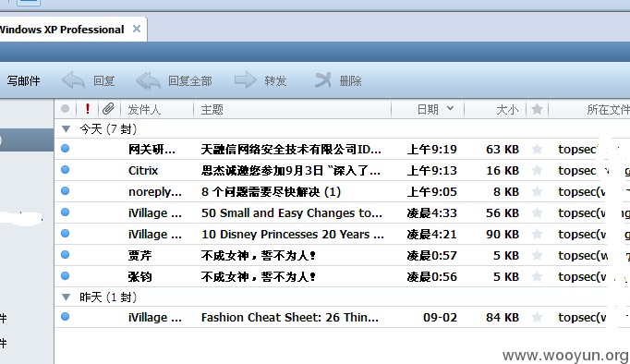Click sender noreply...
This screenshot has width=630, height=364.
155,192
